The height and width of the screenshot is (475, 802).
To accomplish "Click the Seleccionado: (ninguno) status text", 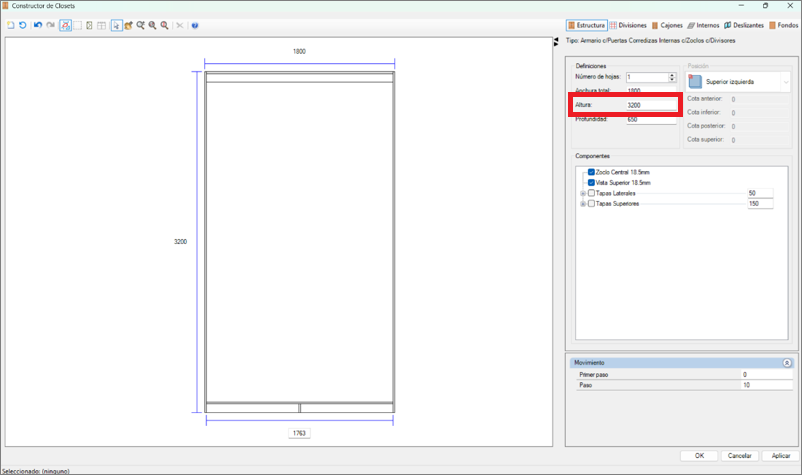I will (x=36, y=471).
